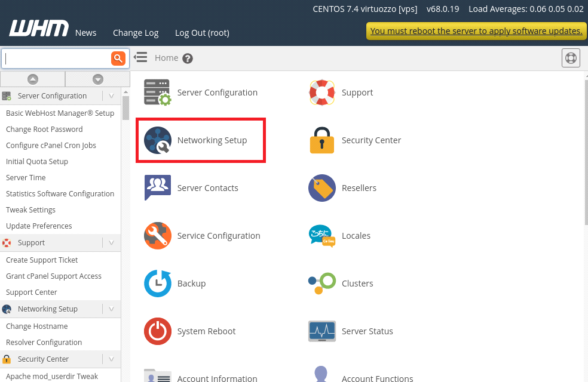The image size is (588, 382).
Task: Open Support Center in sidebar
Action: click(32, 292)
